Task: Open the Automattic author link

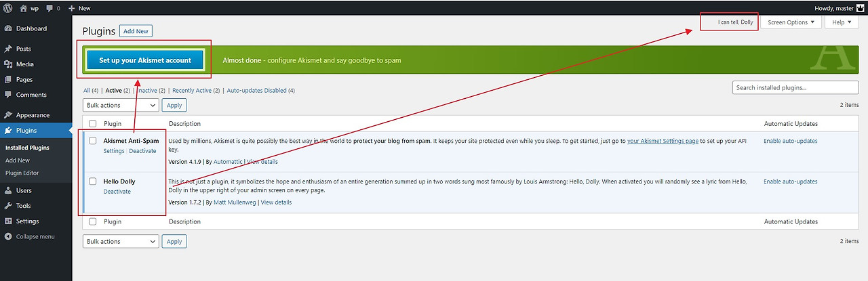Action: coord(228,162)
